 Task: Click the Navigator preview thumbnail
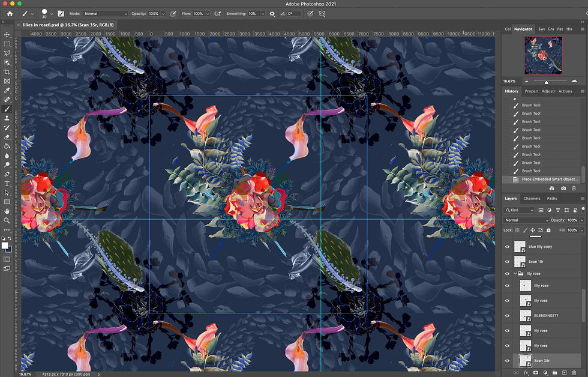544,55
